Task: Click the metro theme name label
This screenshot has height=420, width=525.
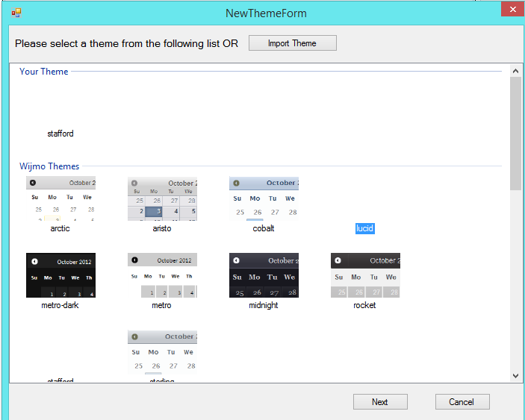Action: [161, 305]
